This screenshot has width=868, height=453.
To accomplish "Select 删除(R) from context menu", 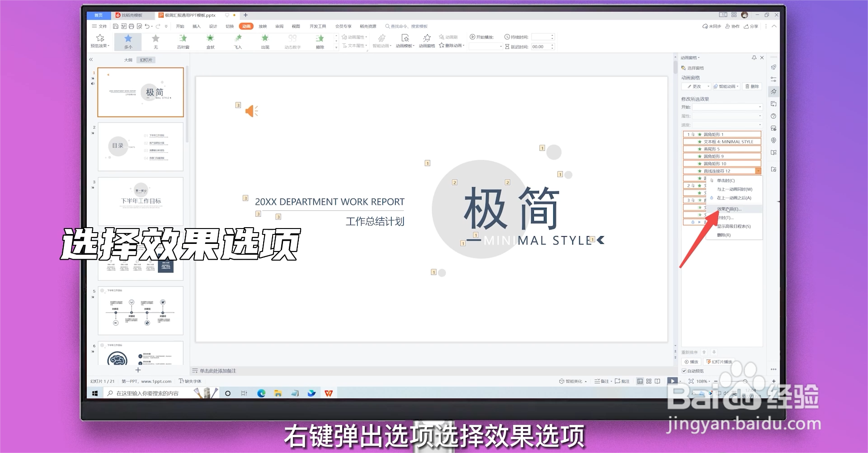I will (723, 235).
